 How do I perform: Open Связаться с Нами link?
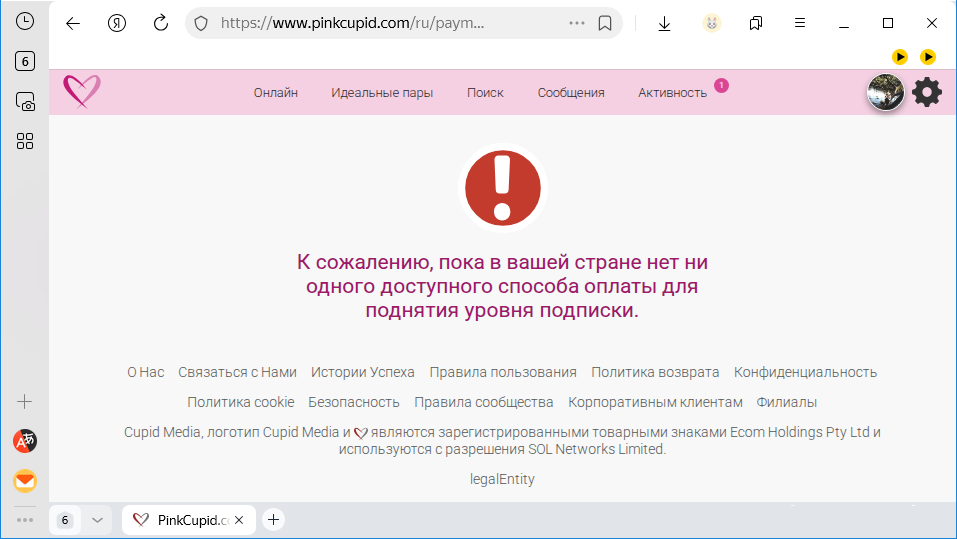point(237,372)
